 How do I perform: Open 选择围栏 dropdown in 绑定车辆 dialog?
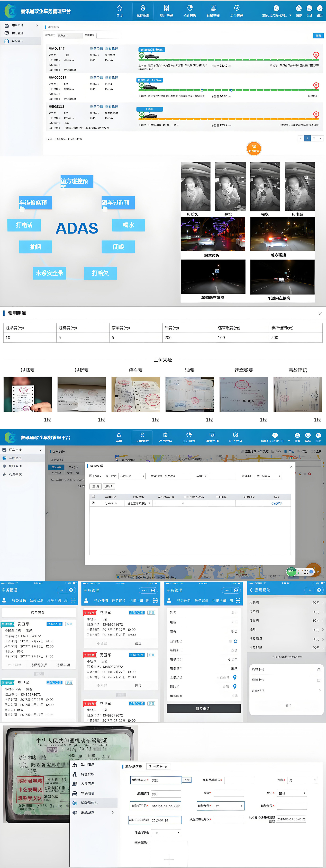click(x=268, y=476)
